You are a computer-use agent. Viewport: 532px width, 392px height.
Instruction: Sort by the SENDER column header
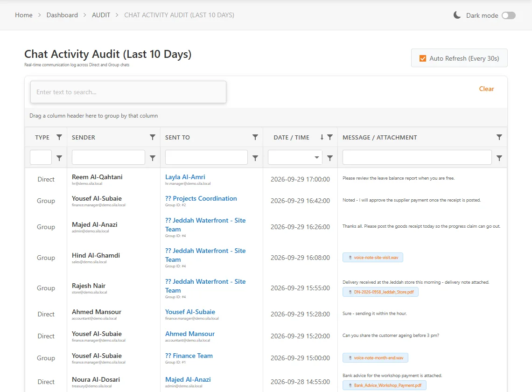(84, 138)
